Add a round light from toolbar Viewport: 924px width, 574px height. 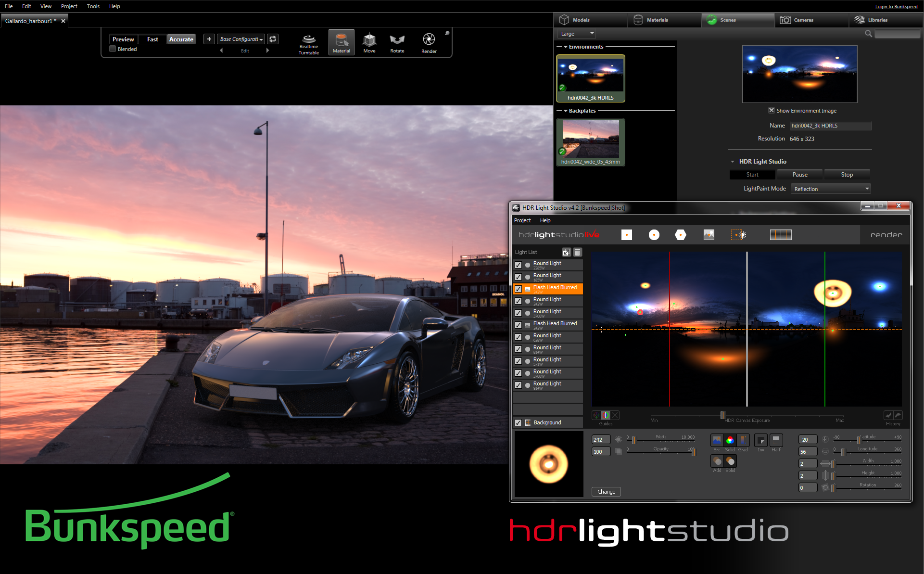[654, 235]
